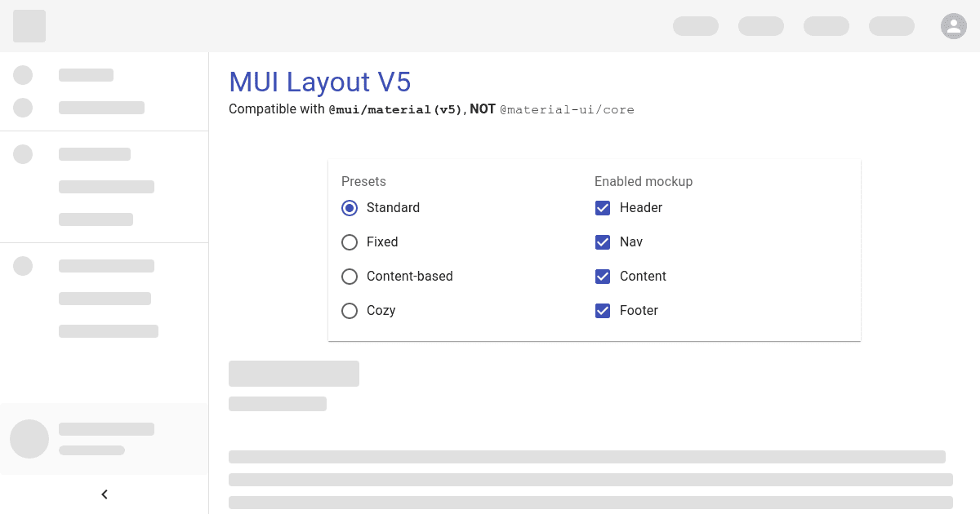This screenshot has width=980, height=514.
Task: Pick the Cozy preset radio button
Action: (350, 311)
